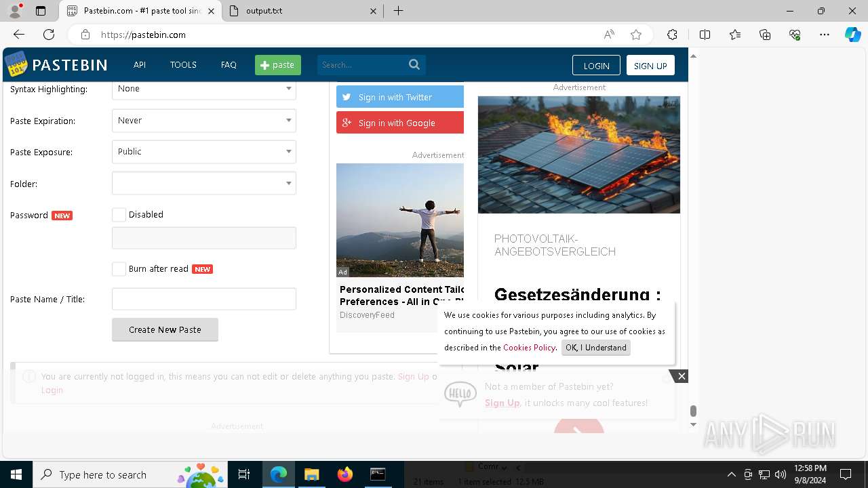Open the tab actions menu icon
This screenshot has width=868, height=488.
[x=41, y=11]
